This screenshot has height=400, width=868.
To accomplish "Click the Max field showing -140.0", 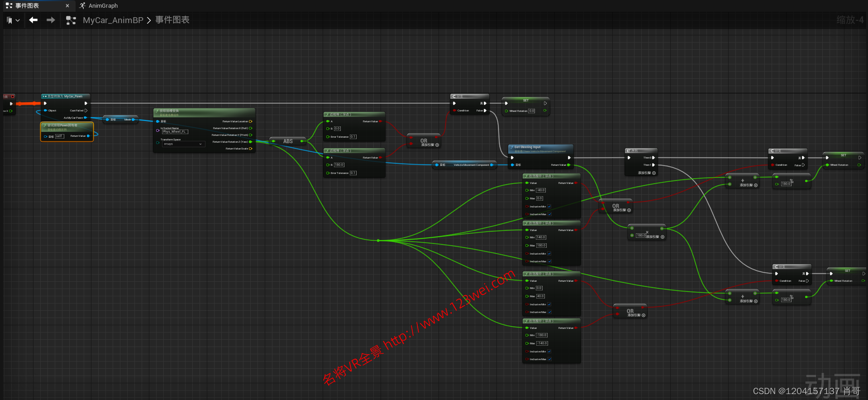I will click(x=542, y=343).
